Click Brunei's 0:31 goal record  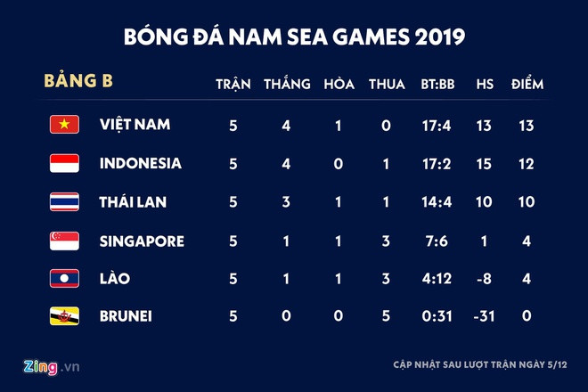[x=438, y=318]
